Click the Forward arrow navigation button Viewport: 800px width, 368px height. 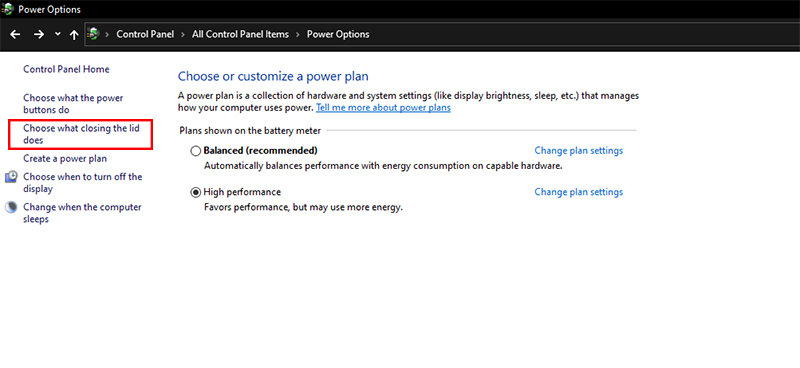point(39,34)
